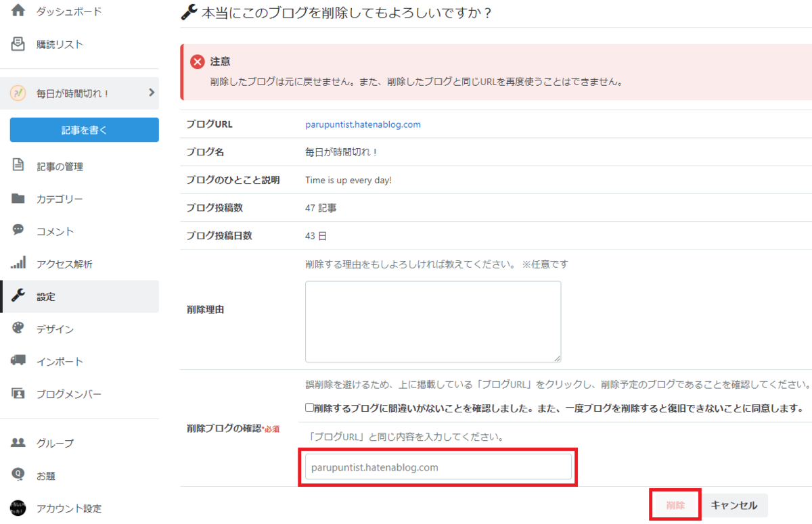Click the アカウント設定 profile avatar icon
This screenshot has height=524, width=812.
[x=18, y=508]
